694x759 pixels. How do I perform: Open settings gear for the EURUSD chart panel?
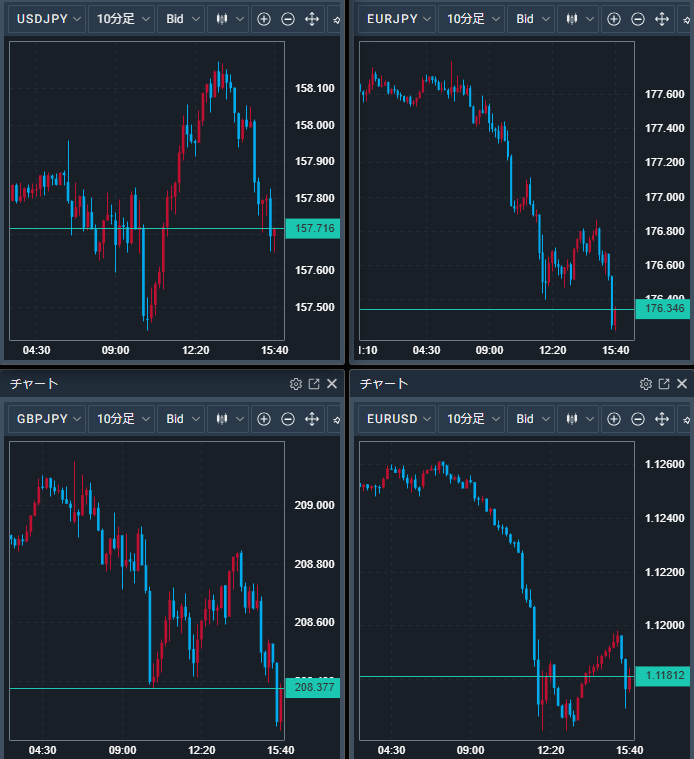click(646, 384)
